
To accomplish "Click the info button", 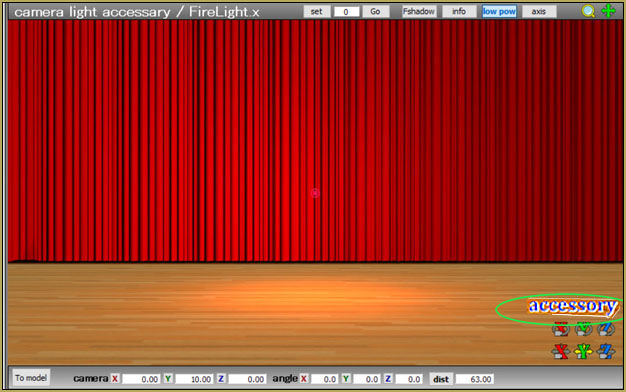I will tap(459, 12).
